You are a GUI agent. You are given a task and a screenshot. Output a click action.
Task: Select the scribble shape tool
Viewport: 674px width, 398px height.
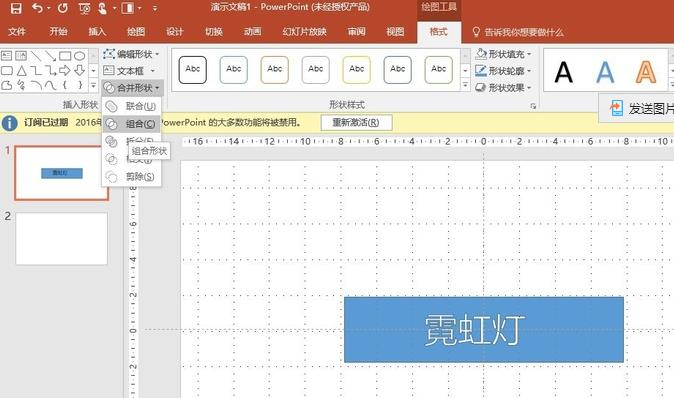pos(21,85)
